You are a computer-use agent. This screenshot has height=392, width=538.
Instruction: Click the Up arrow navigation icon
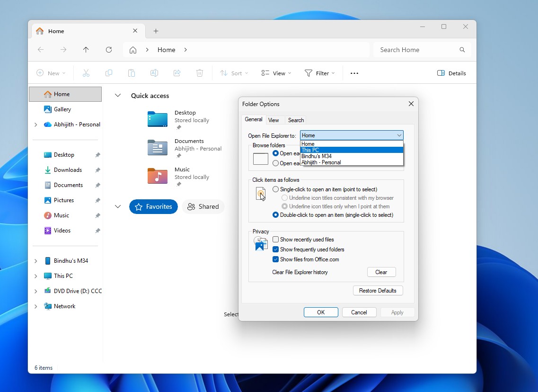coord(86,50)
